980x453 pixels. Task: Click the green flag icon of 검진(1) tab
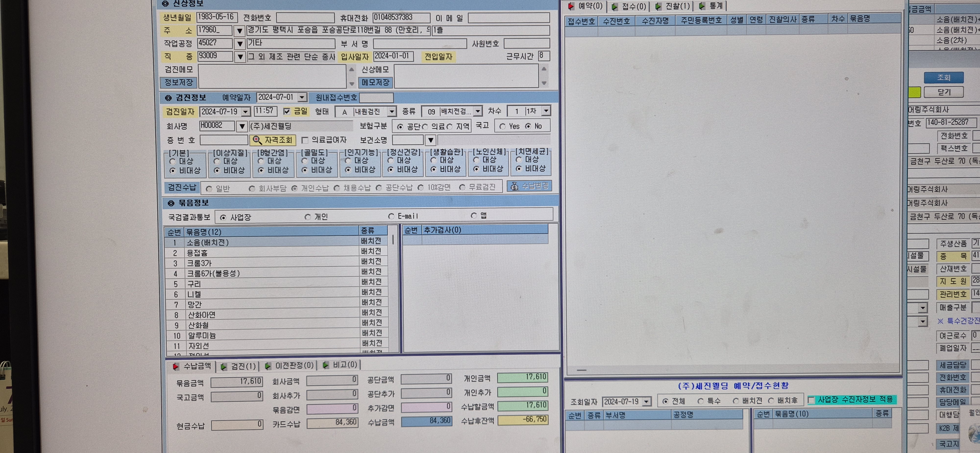pos(224,366)
